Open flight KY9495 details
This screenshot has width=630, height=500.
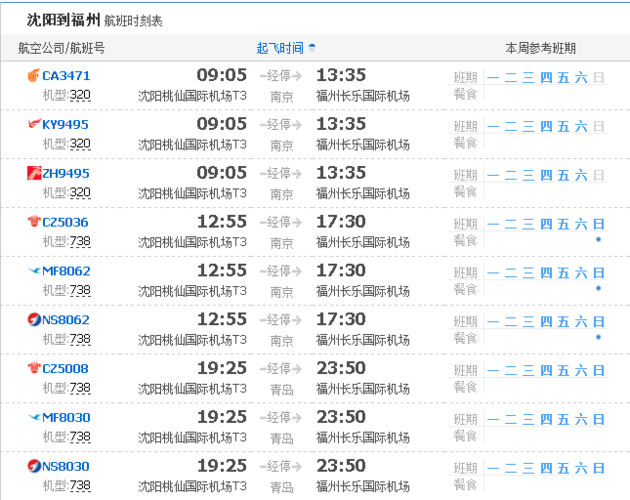65,125
